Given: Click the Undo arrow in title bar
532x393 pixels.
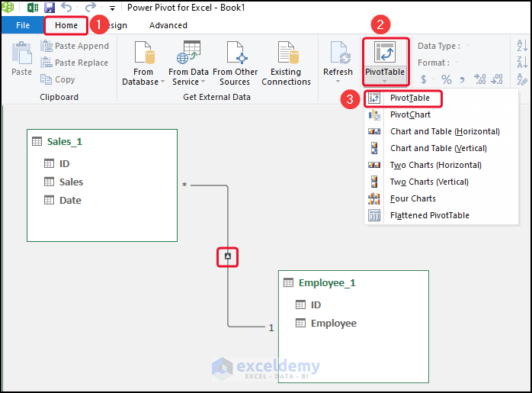Looking at the screenshot, I should pyautogui.click(x=67, y=7).
